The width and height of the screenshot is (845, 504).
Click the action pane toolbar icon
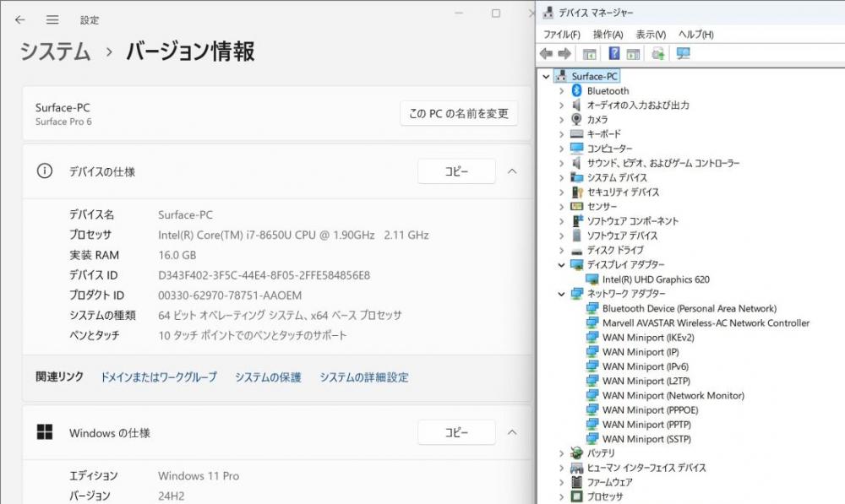[633, 54]
